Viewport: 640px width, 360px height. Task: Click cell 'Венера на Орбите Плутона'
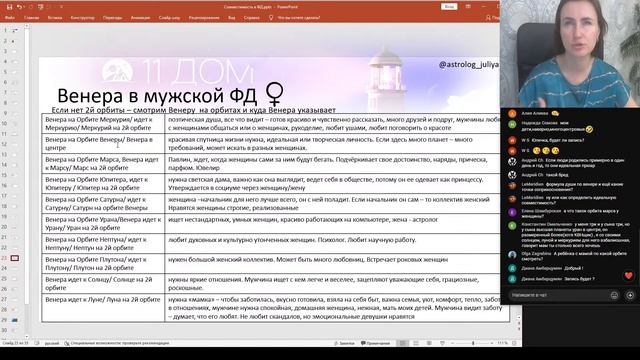(103, 264)
